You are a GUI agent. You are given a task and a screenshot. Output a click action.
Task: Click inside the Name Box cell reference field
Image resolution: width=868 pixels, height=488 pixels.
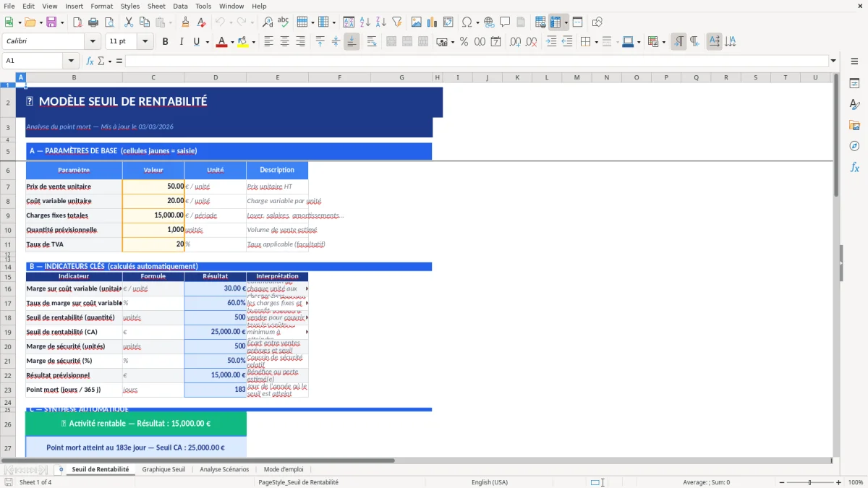tap(33, 61)
